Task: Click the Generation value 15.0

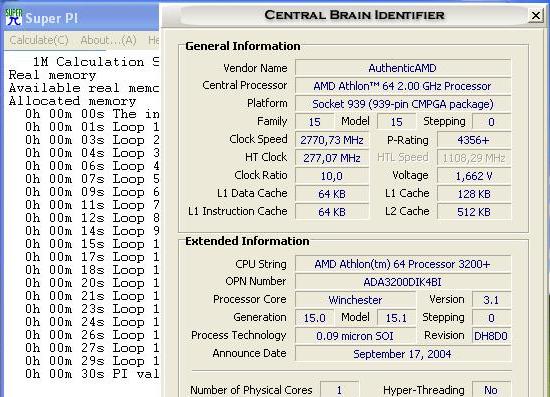Action: [x=314, y=318]
